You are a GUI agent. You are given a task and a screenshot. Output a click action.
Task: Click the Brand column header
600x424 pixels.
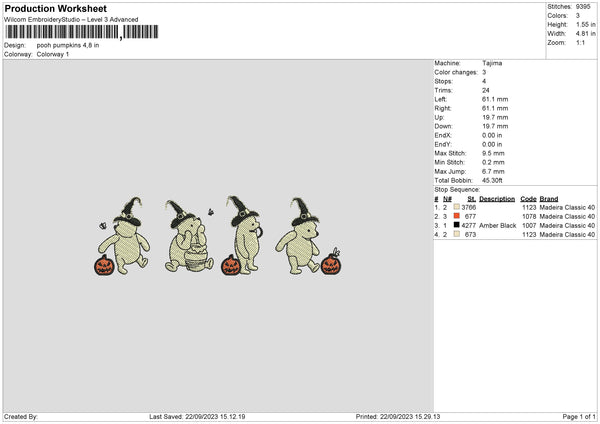[x=549, y=199]
